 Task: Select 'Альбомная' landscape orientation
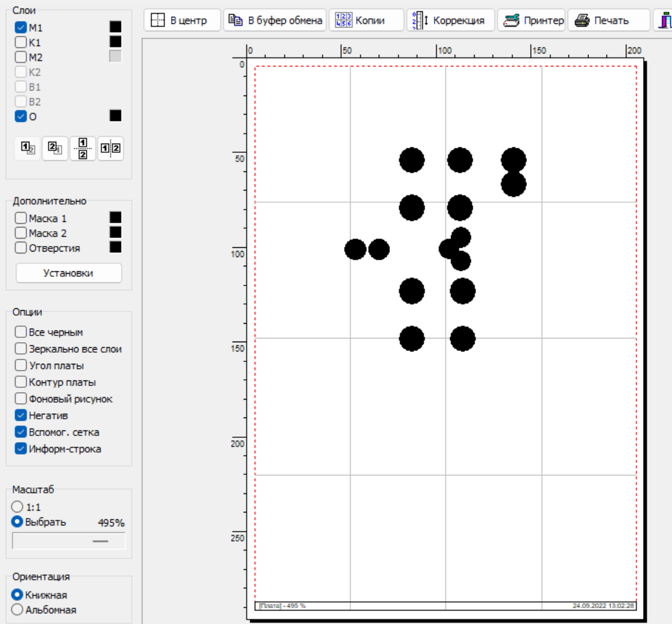17,609
